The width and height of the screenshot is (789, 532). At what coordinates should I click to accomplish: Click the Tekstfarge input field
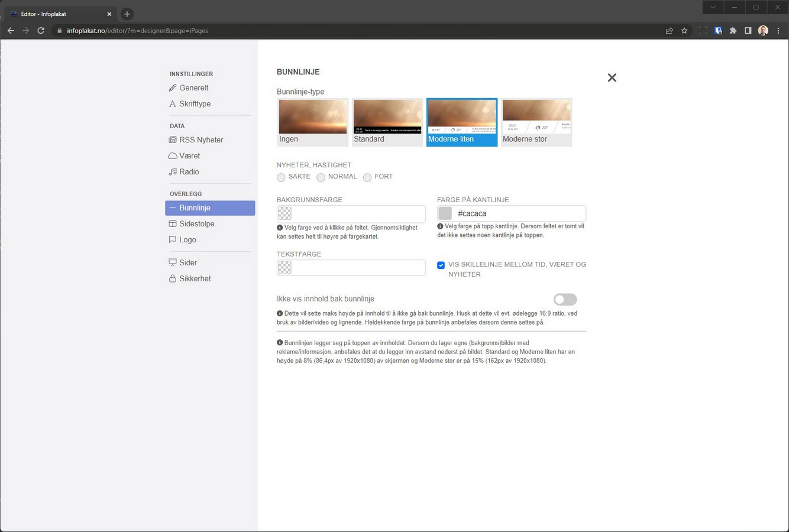pyautogui.click(x=358, y=268)
